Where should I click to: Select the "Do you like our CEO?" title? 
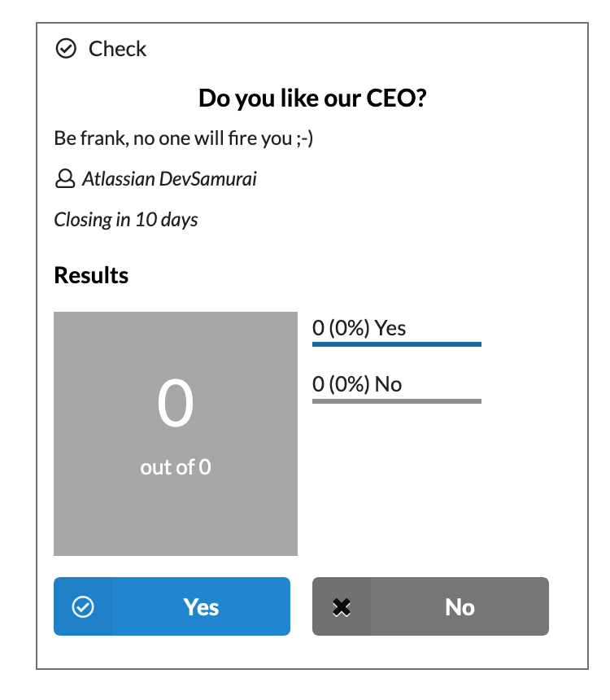(313, 99)
